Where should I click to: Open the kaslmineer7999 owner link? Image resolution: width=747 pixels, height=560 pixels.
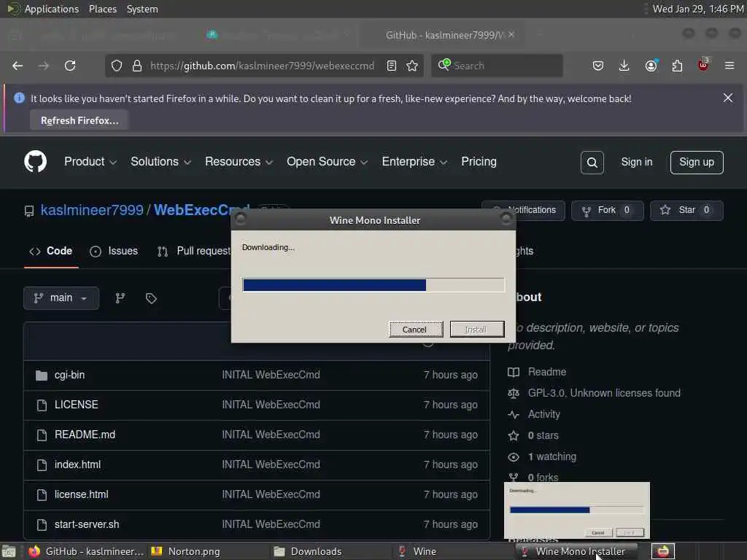(x=91, y=210)
